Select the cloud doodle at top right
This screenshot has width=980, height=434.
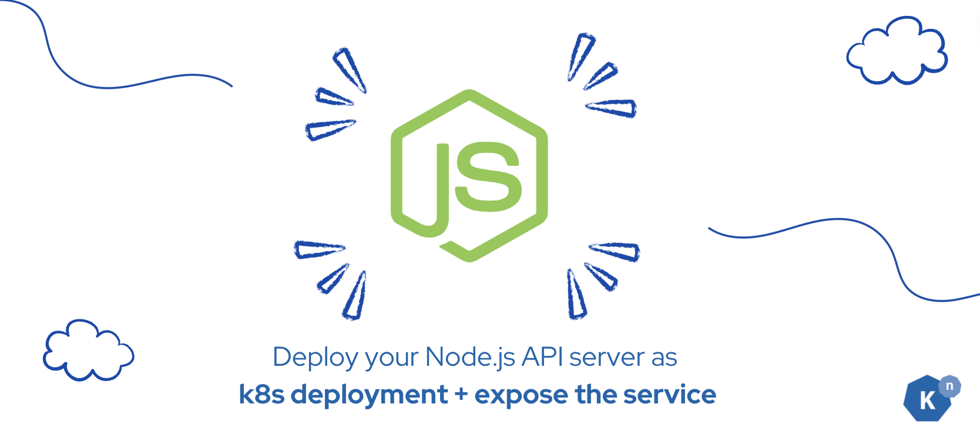(897, 52)
